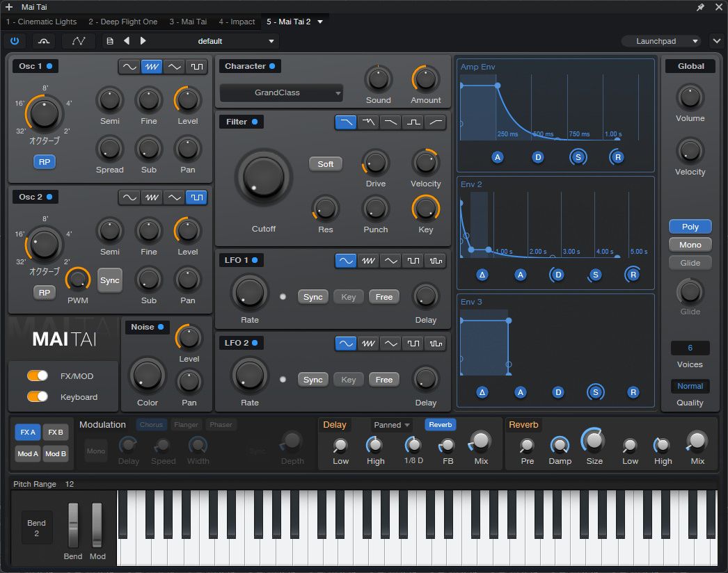This screenshot has width=728, height=573.
Task: Click the power bypass icon
Action: [x=15, y=41]
